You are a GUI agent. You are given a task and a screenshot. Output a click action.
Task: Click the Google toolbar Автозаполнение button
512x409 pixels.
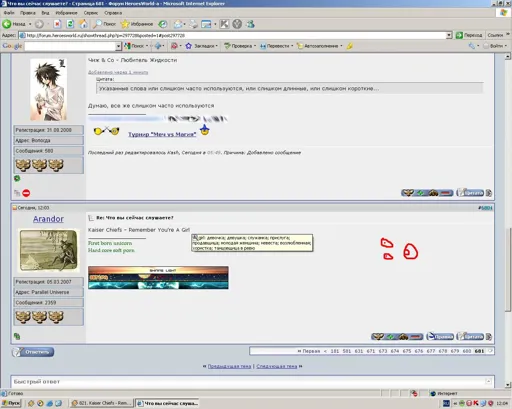coord(317,46)
